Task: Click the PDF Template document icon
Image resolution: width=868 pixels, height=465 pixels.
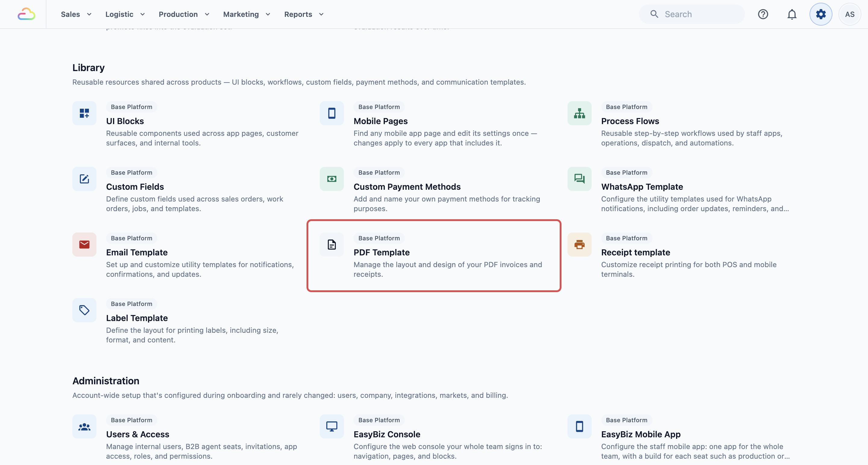Action: click(x=332, y=245)
